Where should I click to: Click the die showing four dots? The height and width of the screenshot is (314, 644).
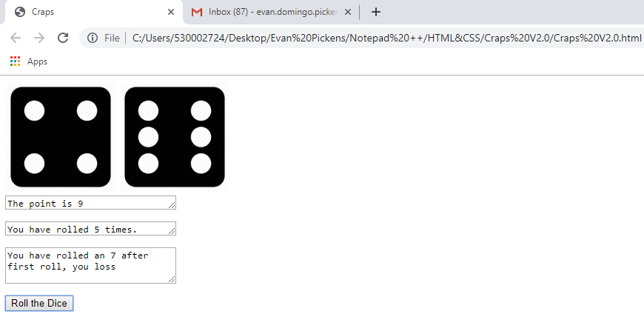[x=61, y=137]
